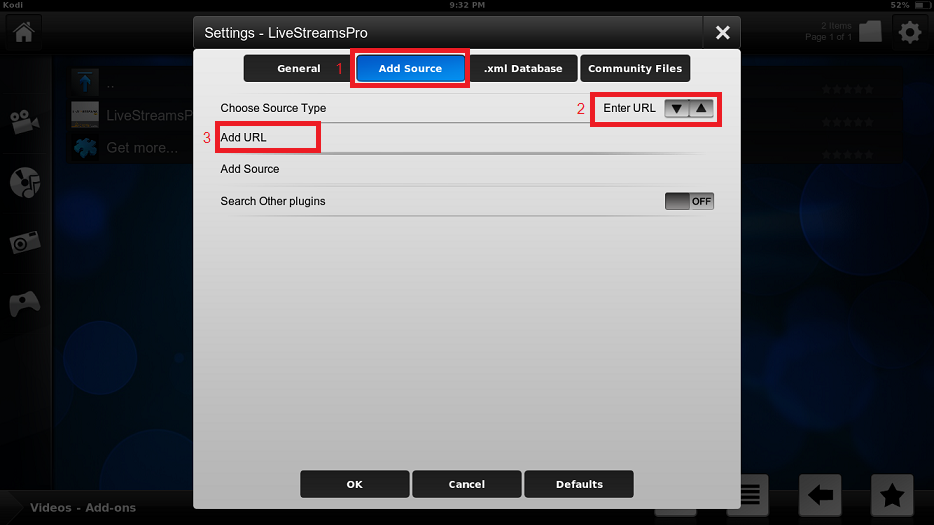Open the settings gear icon at top right

tap(910, 32)
